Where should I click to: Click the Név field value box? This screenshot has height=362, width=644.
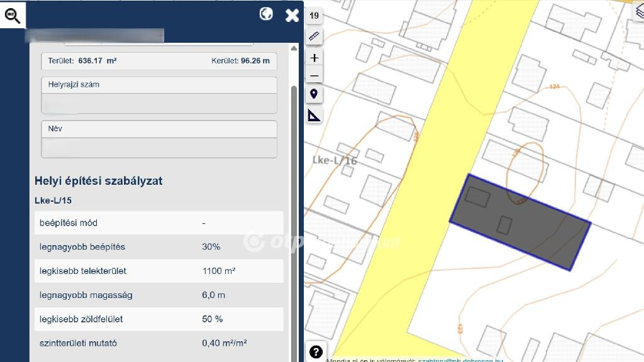coord(159,148)
